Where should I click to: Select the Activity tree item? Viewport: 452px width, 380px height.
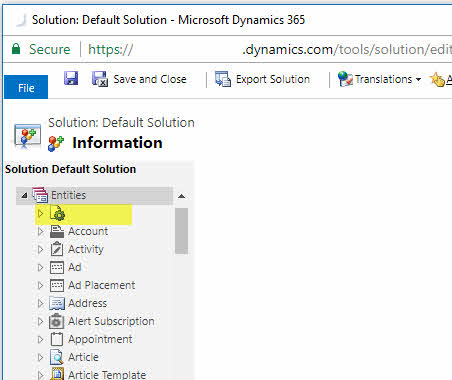pyautogui.click(x=86, y=249)
